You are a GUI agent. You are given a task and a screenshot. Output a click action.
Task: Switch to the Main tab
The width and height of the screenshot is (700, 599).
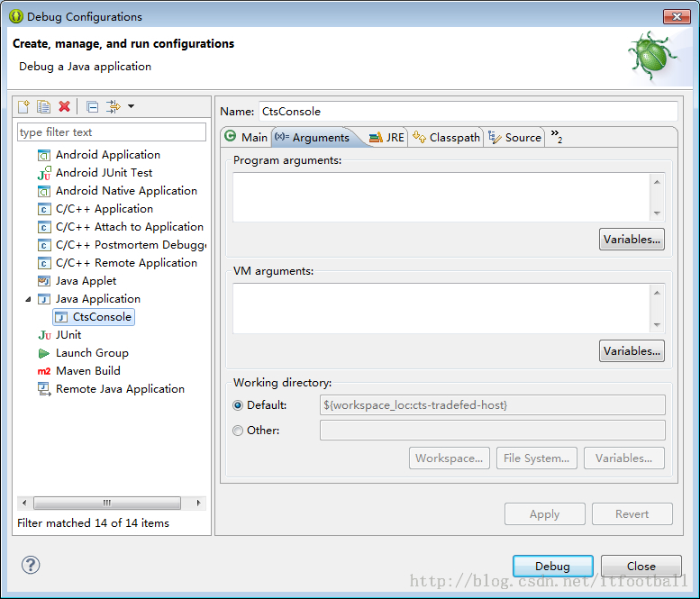[x=247, y=137]
